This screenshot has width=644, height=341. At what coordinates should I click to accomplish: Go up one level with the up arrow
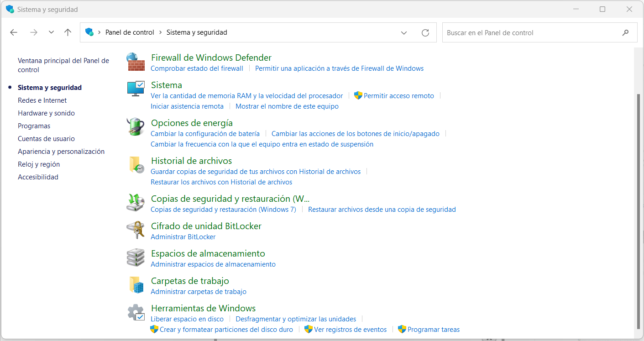68,32
